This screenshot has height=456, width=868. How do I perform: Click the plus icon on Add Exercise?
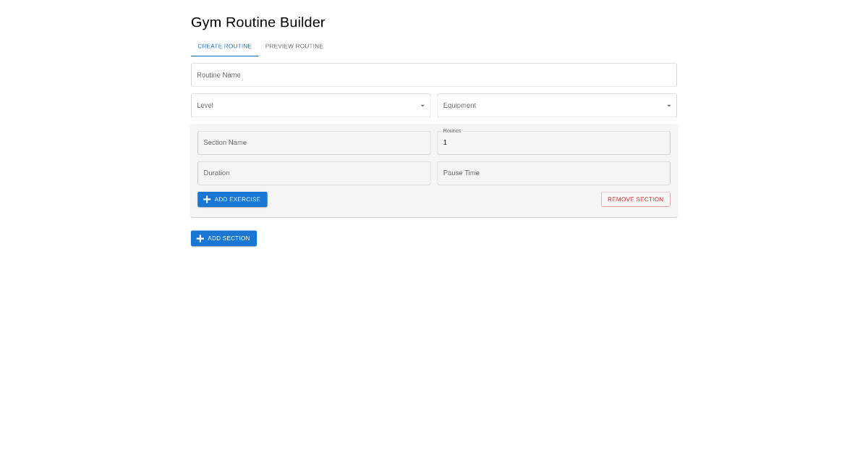207,200
